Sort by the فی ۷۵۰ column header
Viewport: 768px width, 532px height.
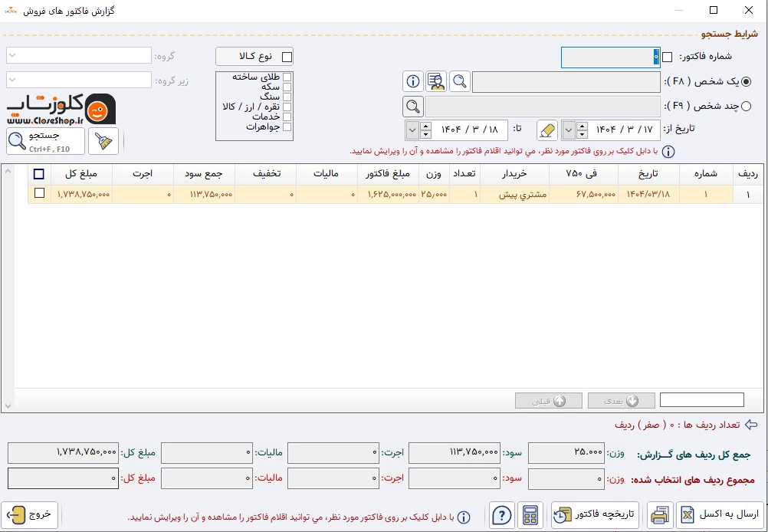pyautogui.click(x=583, y=174)
